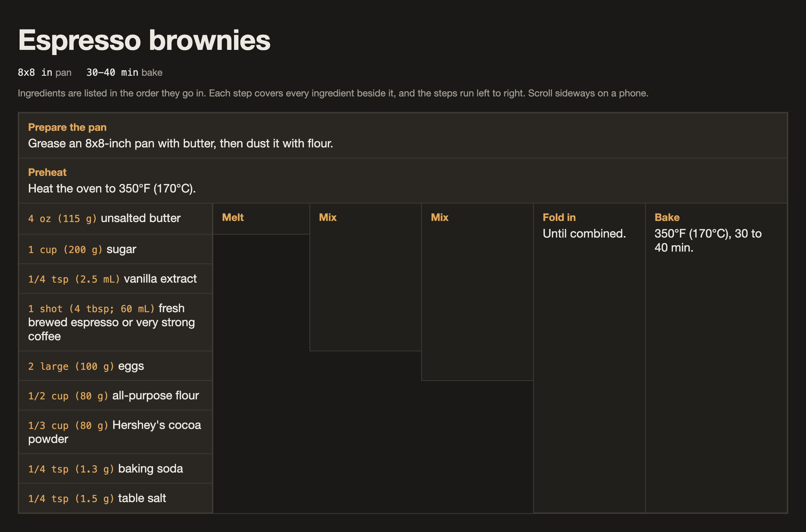Select the baking soda ingredient row
Viewport: 806px width, 532px height.
point(116,469)
